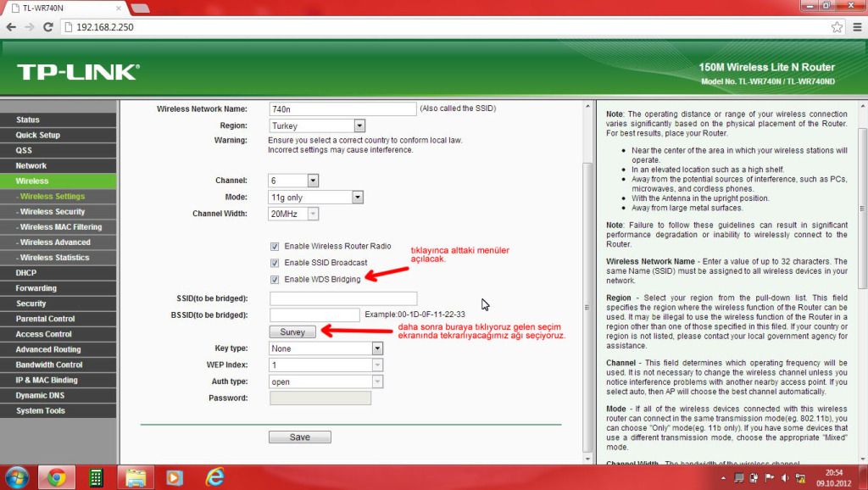This screenshot has height=490, width=868.
Task: Click the page icon in the address bar
Action: coord(69,27)
